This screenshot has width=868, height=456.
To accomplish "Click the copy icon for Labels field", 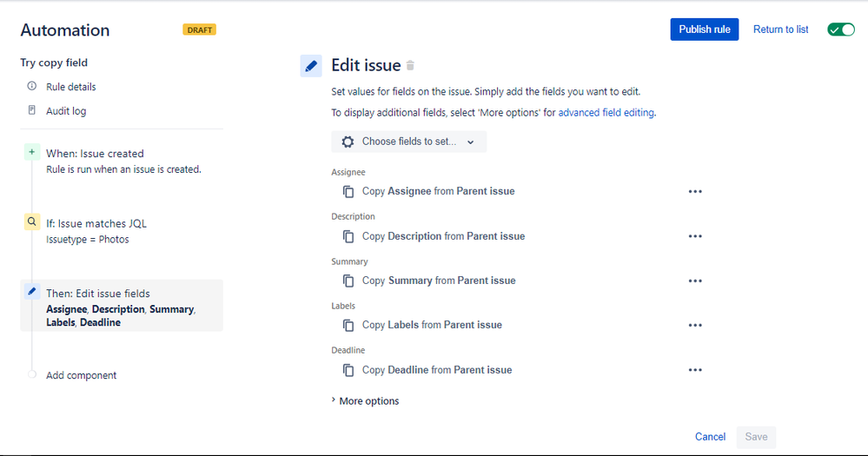I will [348, 326].
